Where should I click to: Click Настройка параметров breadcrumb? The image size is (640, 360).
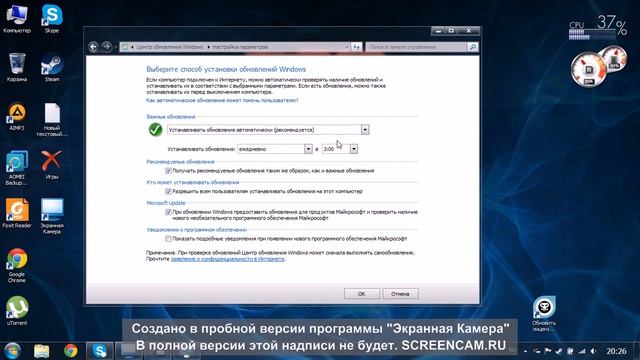240,47
